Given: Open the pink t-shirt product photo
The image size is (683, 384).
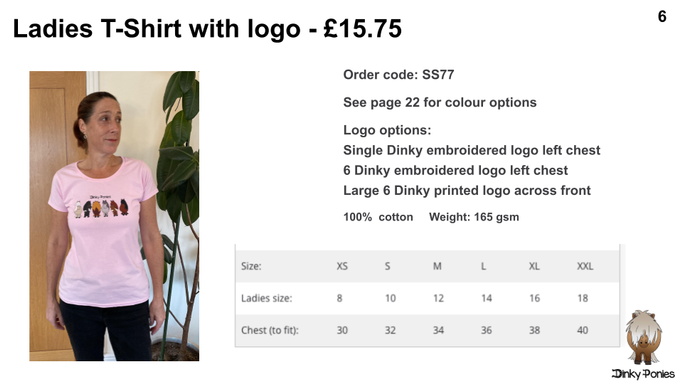Looking at the screenshot, I should coord(114,216).
